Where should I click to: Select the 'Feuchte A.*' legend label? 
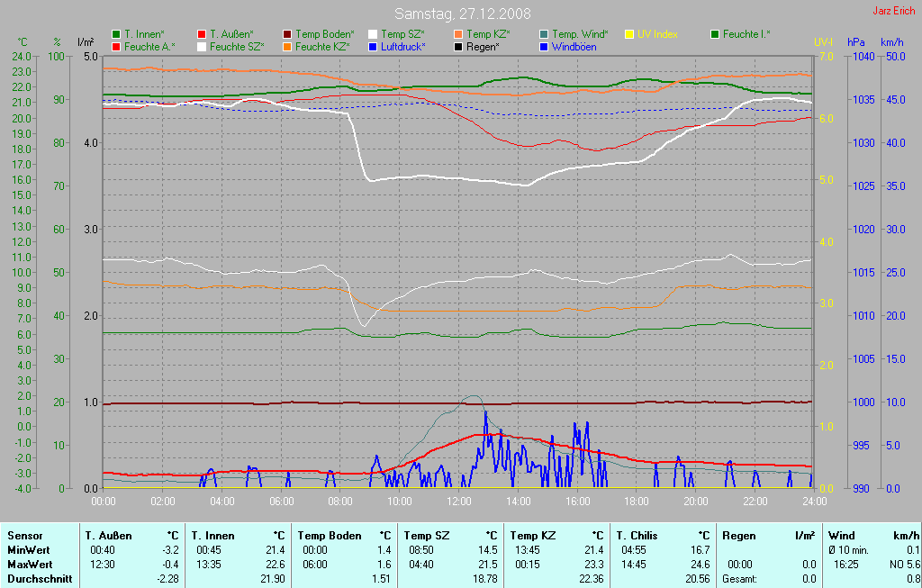(149, 47)
